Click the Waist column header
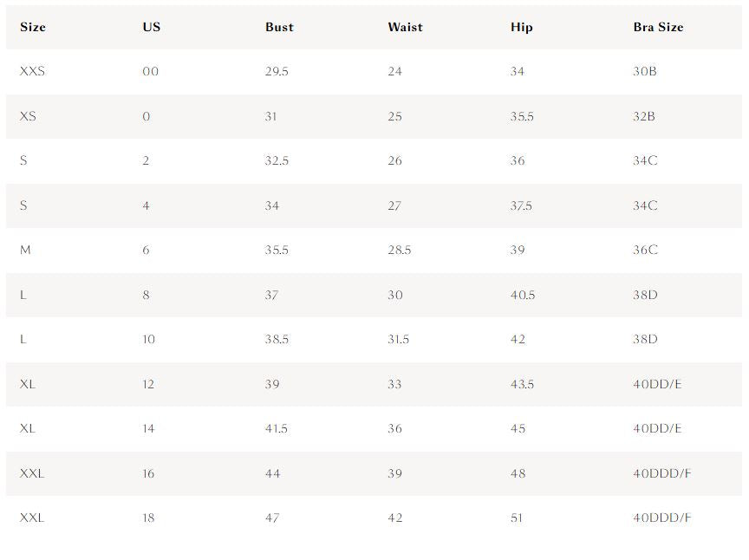 pyautogui.click(x=405, y=27)
